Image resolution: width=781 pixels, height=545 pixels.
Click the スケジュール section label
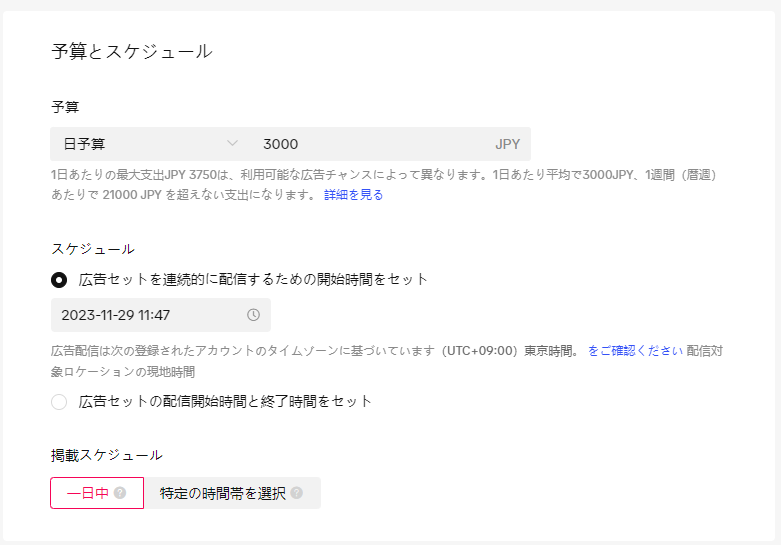(92, 249)
